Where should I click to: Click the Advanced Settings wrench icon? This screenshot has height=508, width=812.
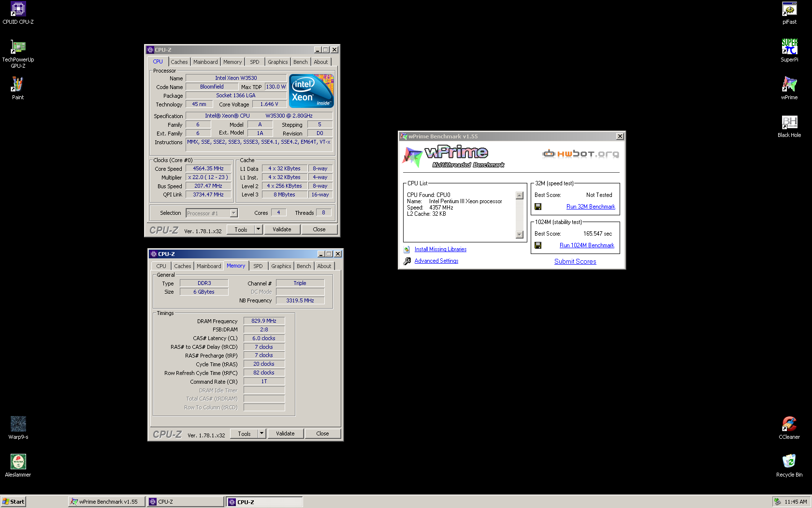point(407,261)
